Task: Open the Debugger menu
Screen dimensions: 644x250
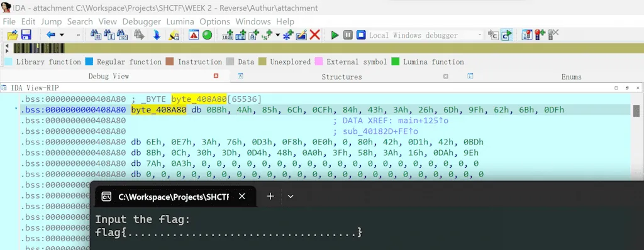Action: [x=142, y=21]
